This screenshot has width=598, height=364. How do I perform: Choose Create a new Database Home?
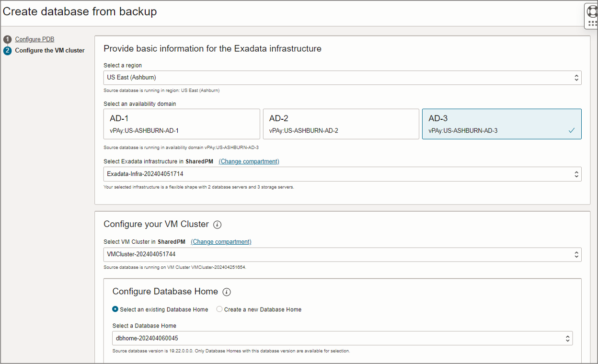pyautogui.click(x=219, y=309)
